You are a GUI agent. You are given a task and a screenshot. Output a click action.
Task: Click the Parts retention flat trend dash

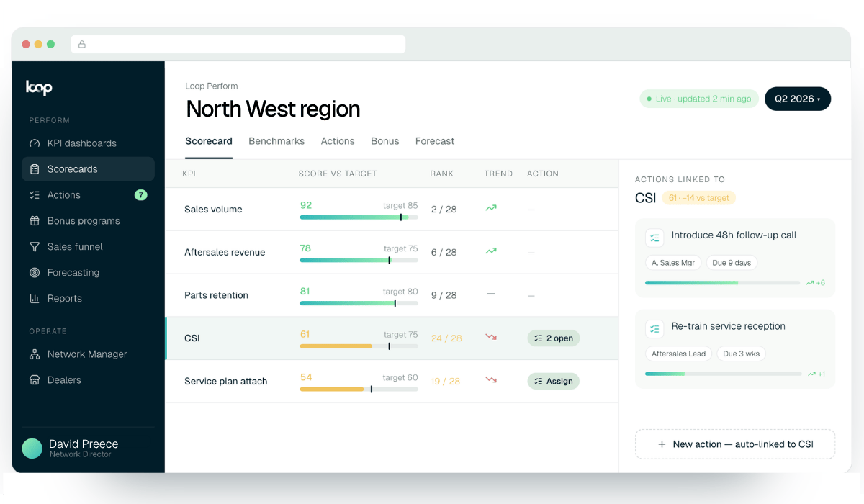click(x=491, y=294)
